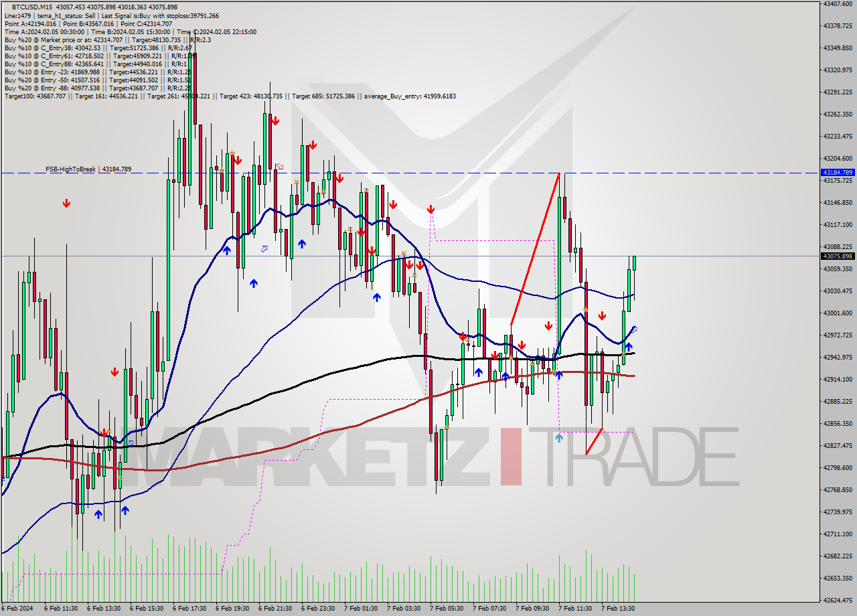The image size is (857, 616).
Task: Click price axis label 43204.600
Action: tap(838, 158)
